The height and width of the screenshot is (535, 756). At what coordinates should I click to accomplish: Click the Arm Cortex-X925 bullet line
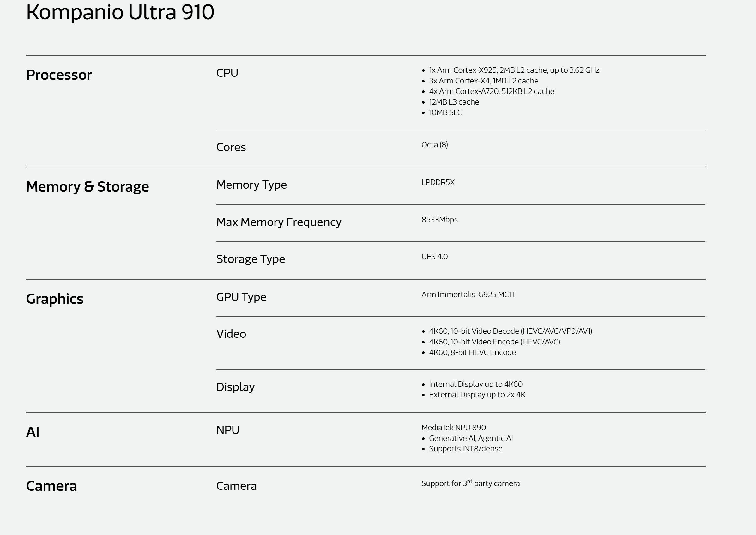click(514, 70)
